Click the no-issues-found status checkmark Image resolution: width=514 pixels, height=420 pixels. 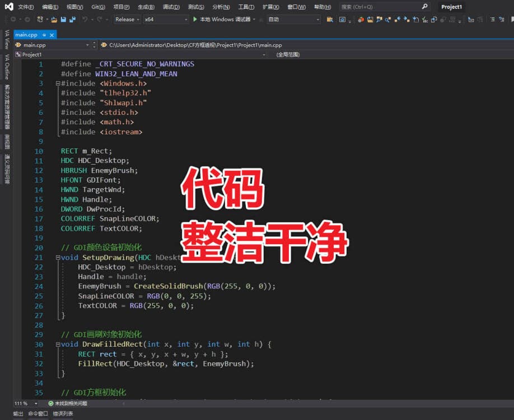click(50, 403)
